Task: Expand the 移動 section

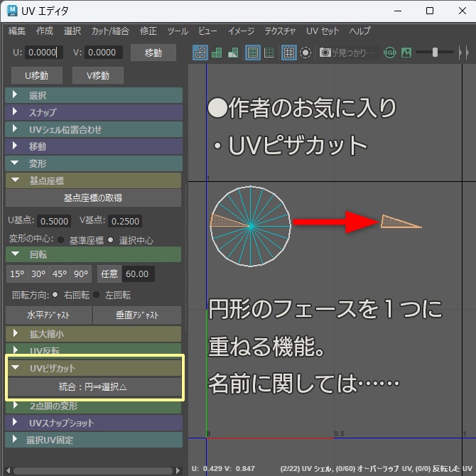Action: point(94,146)
